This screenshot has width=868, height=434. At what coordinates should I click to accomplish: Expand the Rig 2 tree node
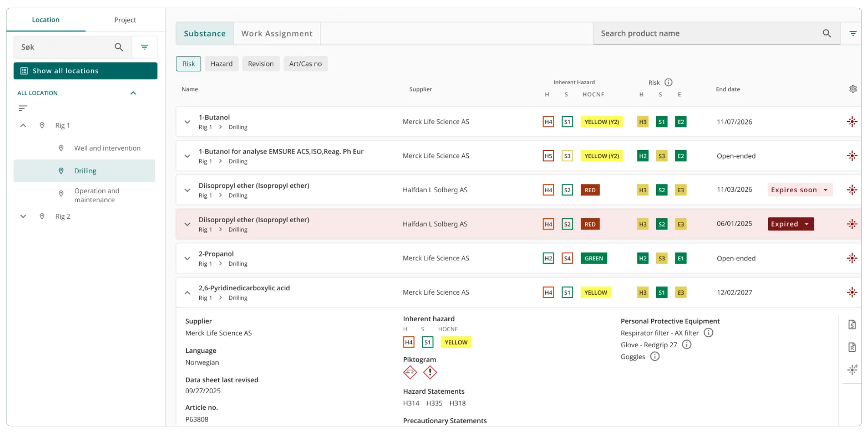coord(23,216)
